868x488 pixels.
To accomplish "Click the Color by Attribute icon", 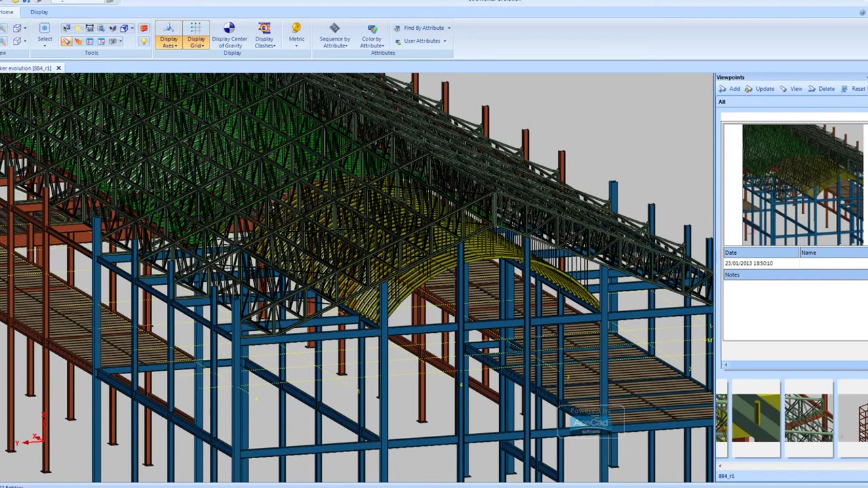I will tap(372, 28).
